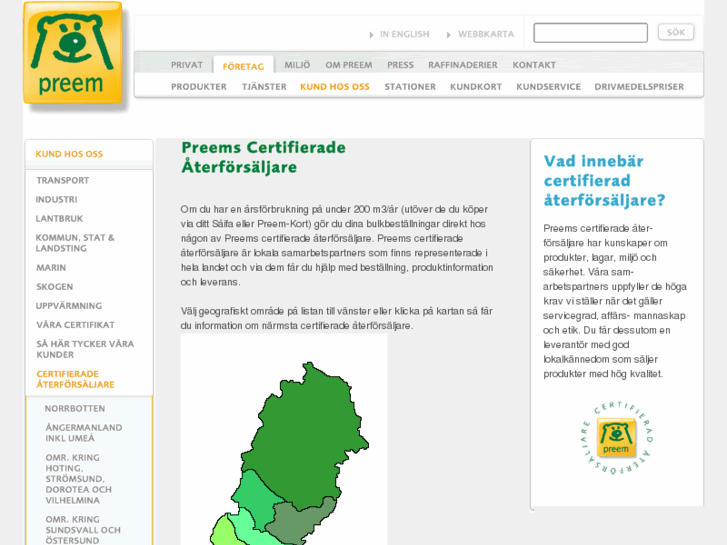Open the Webbkarta sitemap link

click(486, 34)
